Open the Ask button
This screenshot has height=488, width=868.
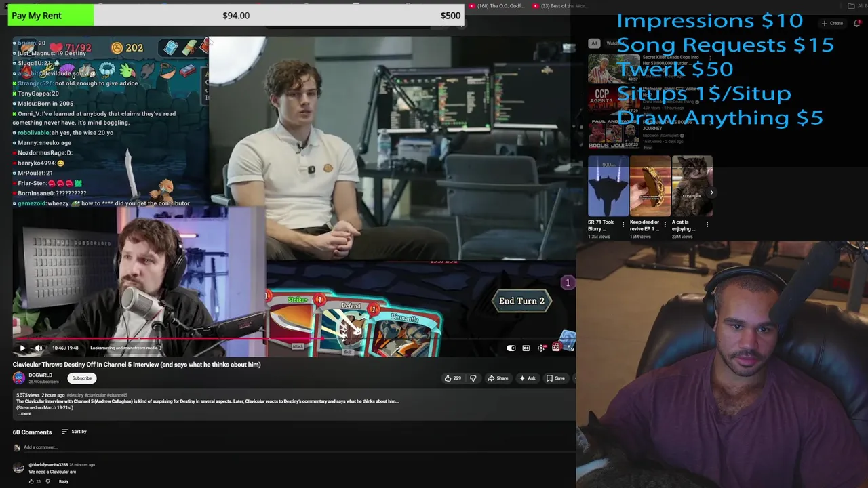click(527, 378)
